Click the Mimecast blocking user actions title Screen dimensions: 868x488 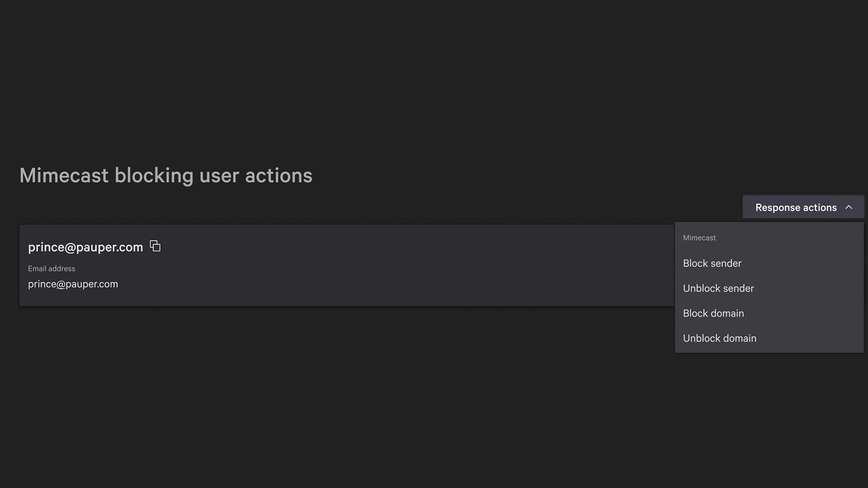tap(165, 175)
